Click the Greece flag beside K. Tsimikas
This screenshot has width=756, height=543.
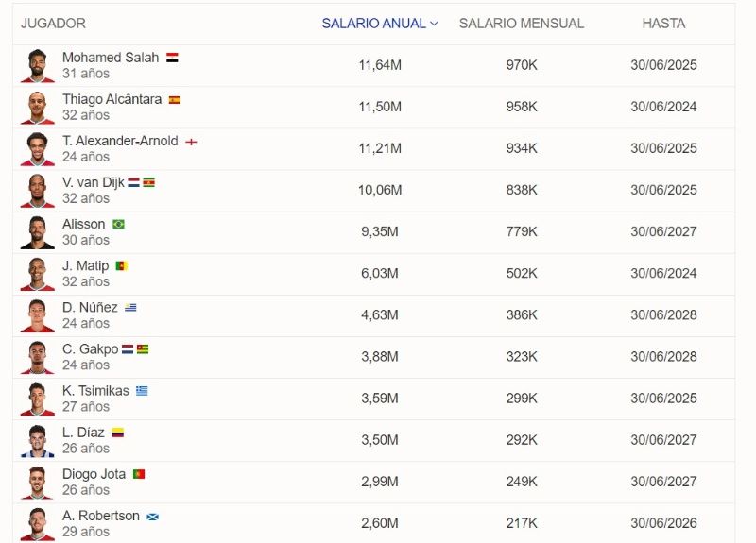coord(142,391)
